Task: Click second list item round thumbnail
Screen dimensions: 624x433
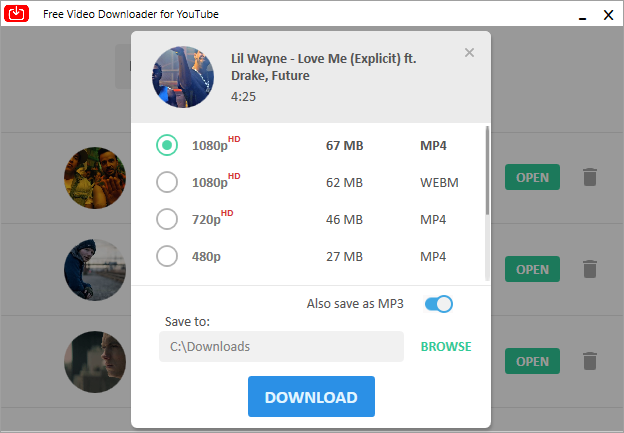Action: 95,270
